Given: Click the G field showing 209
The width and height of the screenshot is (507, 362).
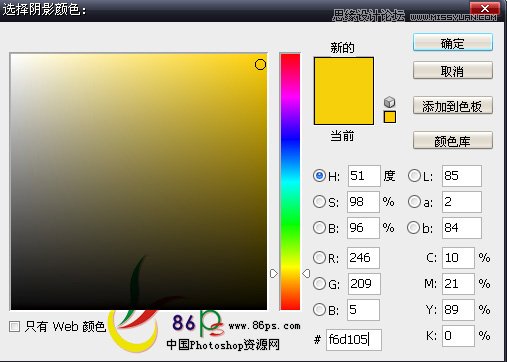Looking at the screenshot, I should tap(364, 284).
